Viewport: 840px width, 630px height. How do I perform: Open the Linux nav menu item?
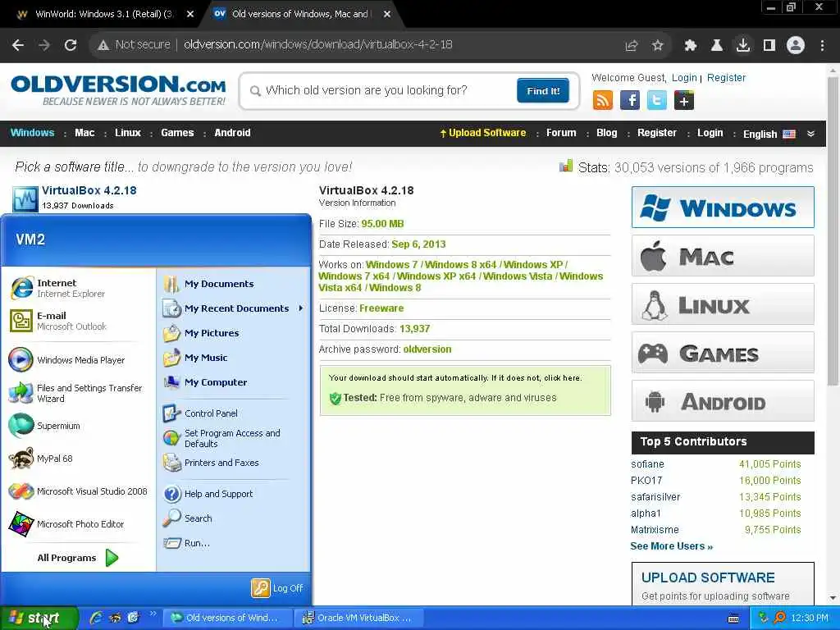click(x=127, y=133)
